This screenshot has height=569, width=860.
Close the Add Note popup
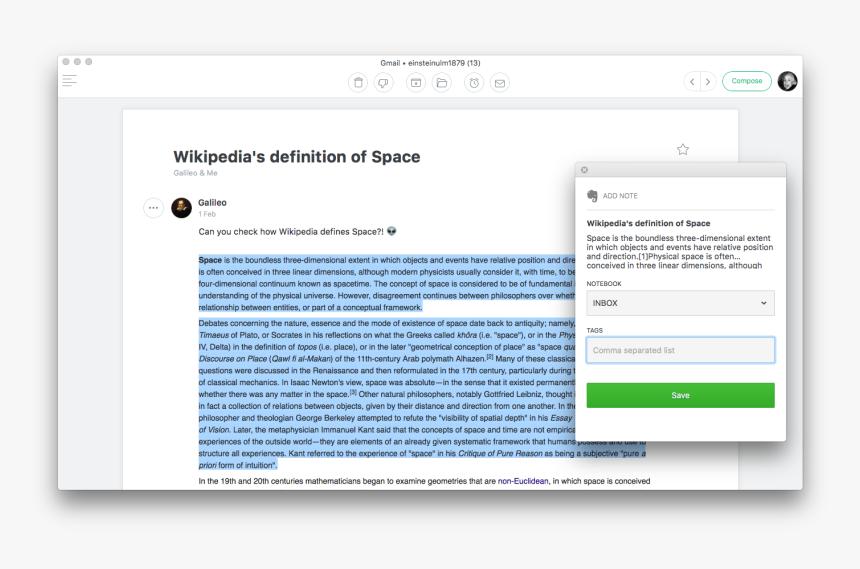point(584,170)
